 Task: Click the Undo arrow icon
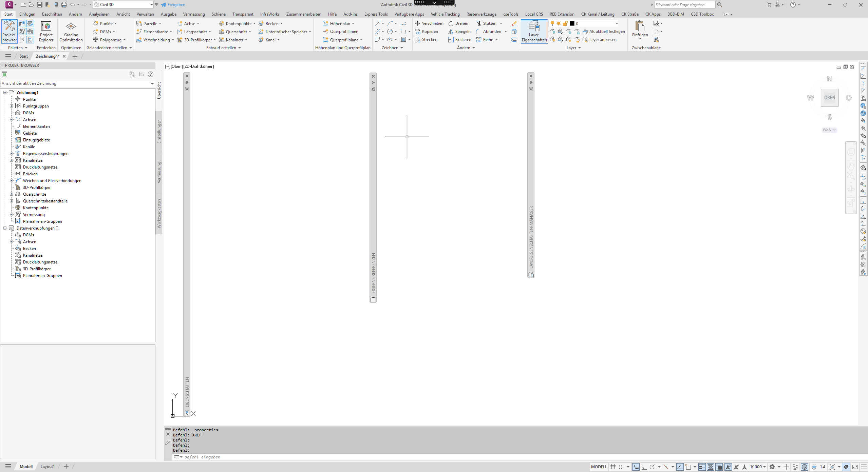tap(72, 5)
